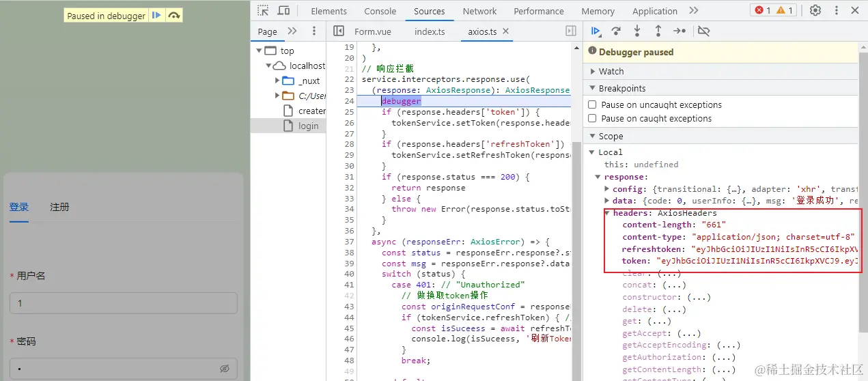Deactivate breakpoints icon
This screenshot has width=868, height=381.
pos(704,31)
